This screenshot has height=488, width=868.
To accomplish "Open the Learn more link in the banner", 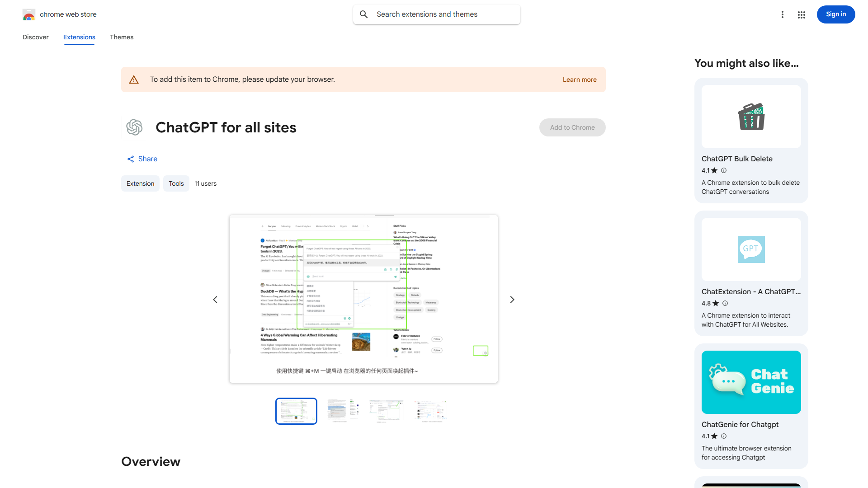I will coord(579,79).
